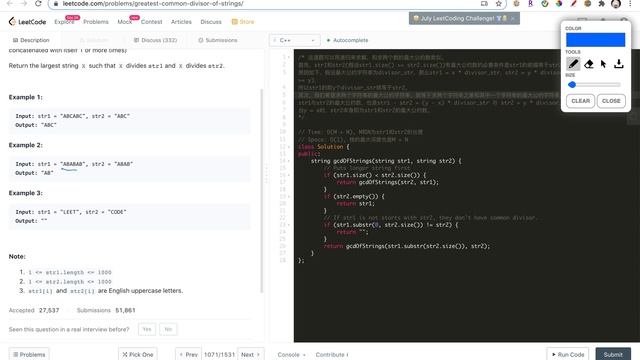640x360 pixels.
Task: Open the Contest nav item
Action: (x=151, y=22)
